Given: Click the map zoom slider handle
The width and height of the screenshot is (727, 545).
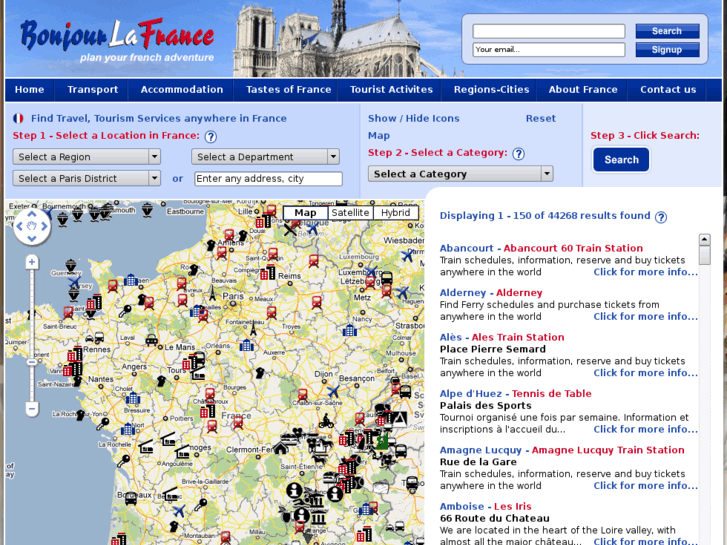Looking at the screenshot, I should click(32, 362).
